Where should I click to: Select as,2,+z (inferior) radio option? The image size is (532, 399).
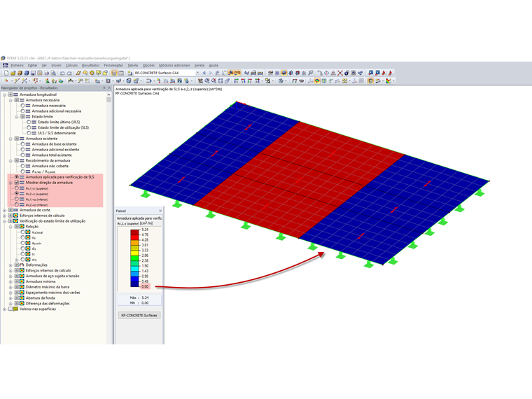(x=17, y=204)
